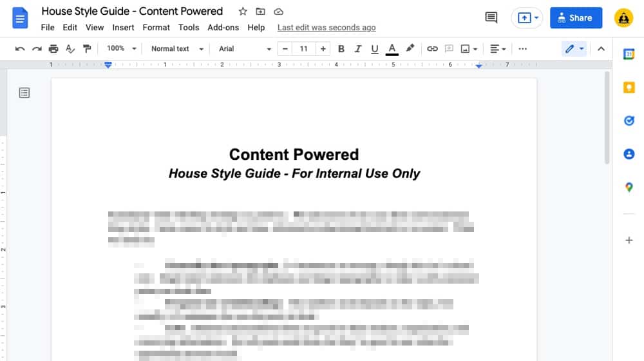
Task: Click the vertical scrollbar thumb
Action: 607,118
